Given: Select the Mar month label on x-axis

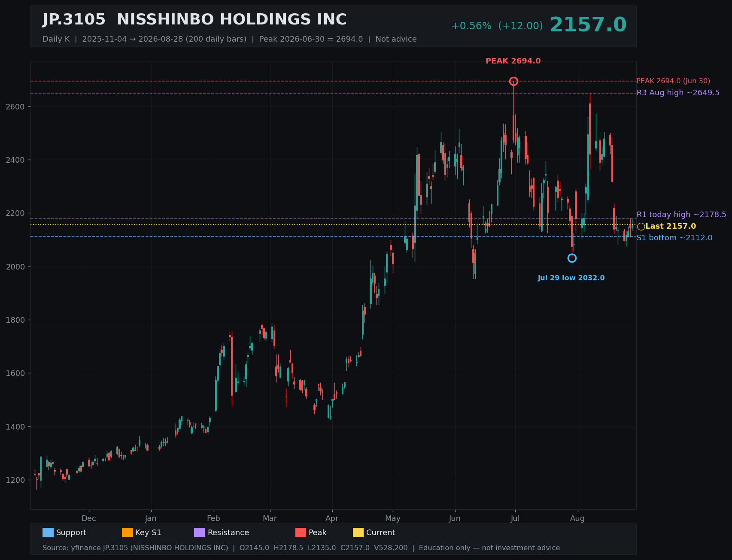Looking at the screenshot, I should 270,518.
